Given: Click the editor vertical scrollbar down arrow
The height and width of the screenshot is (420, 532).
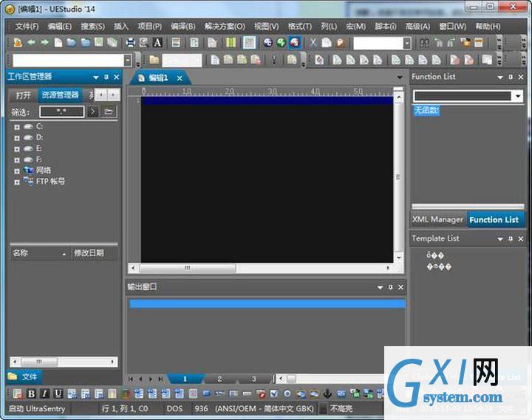Looking at the screenshot, I should 399,258.
